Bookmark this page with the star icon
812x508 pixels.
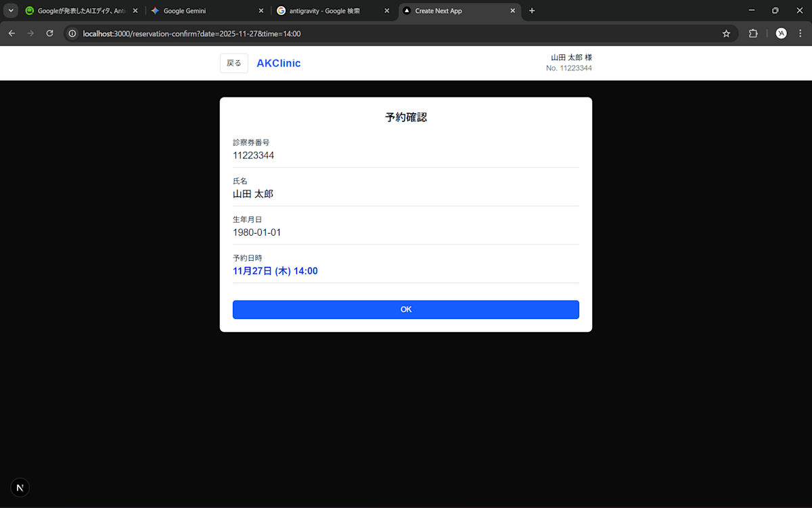[726, 33]
